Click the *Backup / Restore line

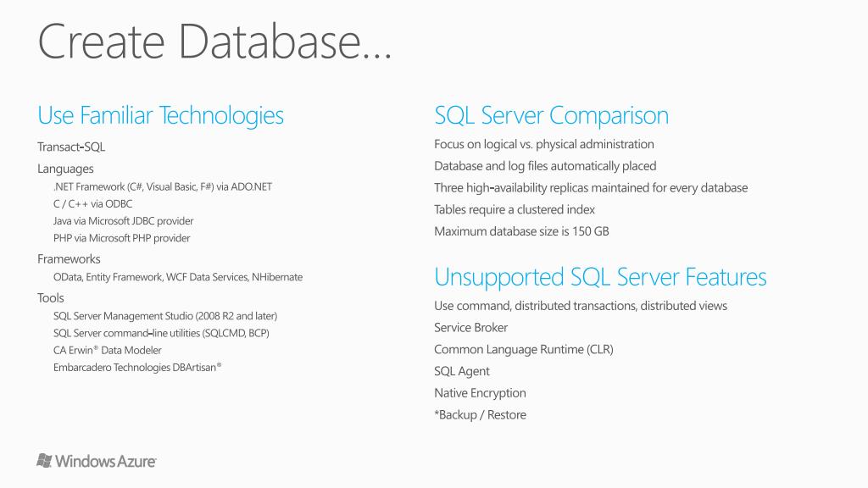[x=481, y=415]
